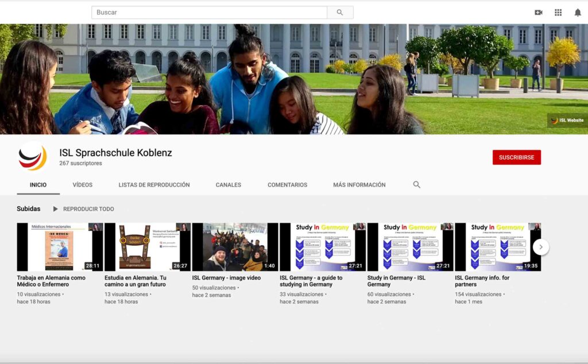Click the next arrow on Subidas carousel

[x=541, y=247]
